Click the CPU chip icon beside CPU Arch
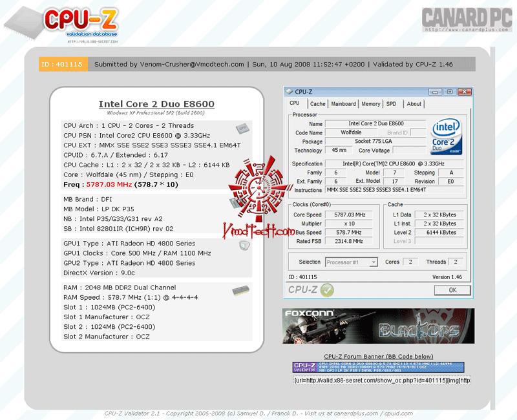The height and width of the screenshot is (420, 517). (242, 128)
